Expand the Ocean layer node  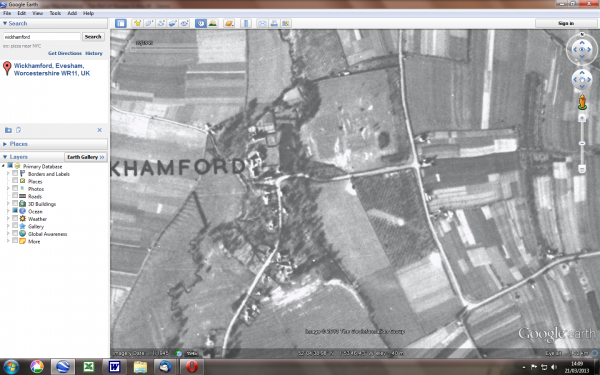tap(8, 211)
